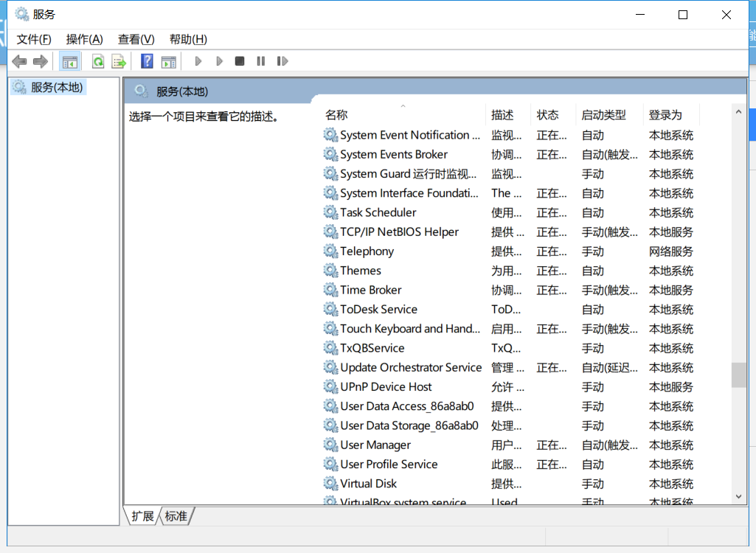Toggle the show/hide action pane icon
Screen dimensions: 756x553
pyautogui.click(x=168, y=61)
